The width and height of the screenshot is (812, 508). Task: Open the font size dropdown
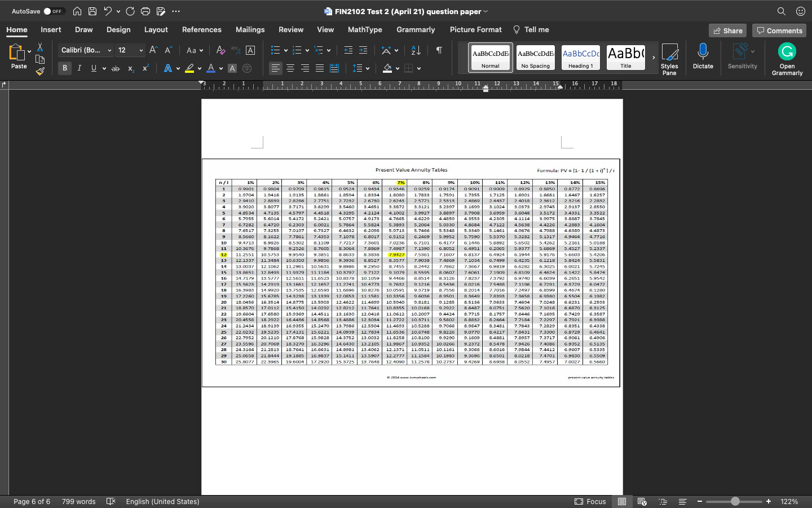141,50
